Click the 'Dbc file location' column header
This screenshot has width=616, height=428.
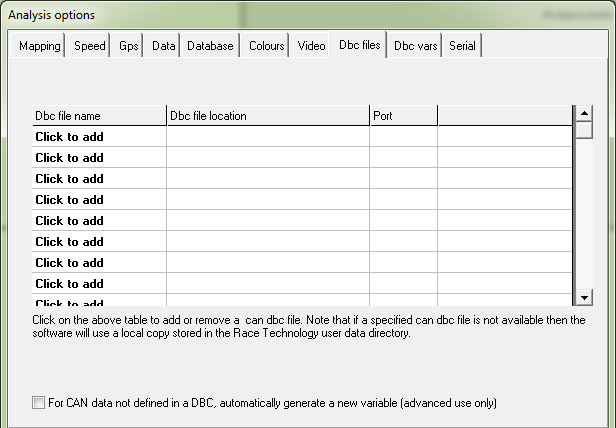(x=267, y=116)
